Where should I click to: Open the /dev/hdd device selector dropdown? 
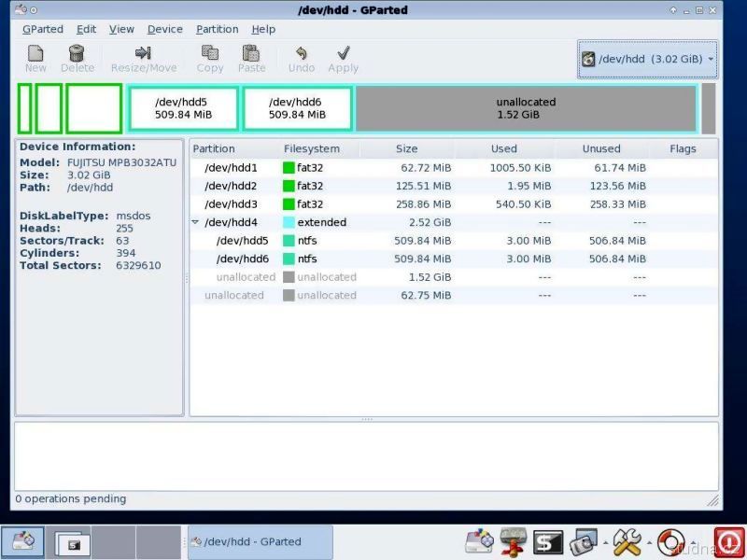[x=647, y=59]
